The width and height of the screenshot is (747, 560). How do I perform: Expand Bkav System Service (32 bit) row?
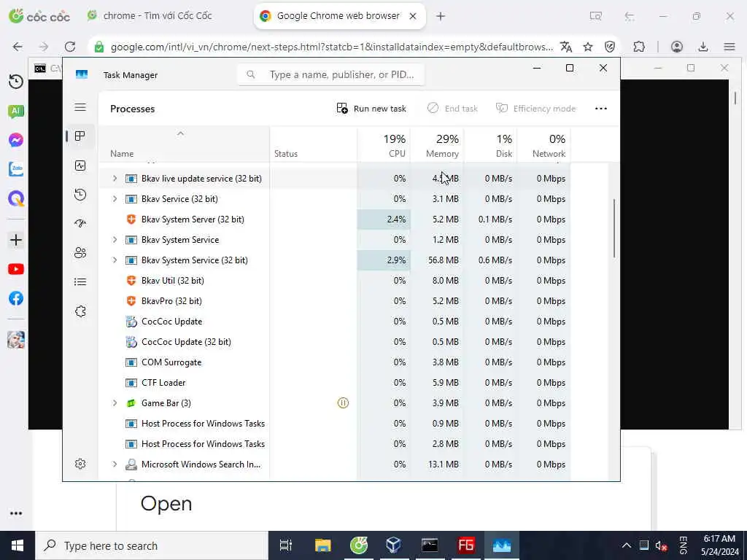[x=115, y=260]
